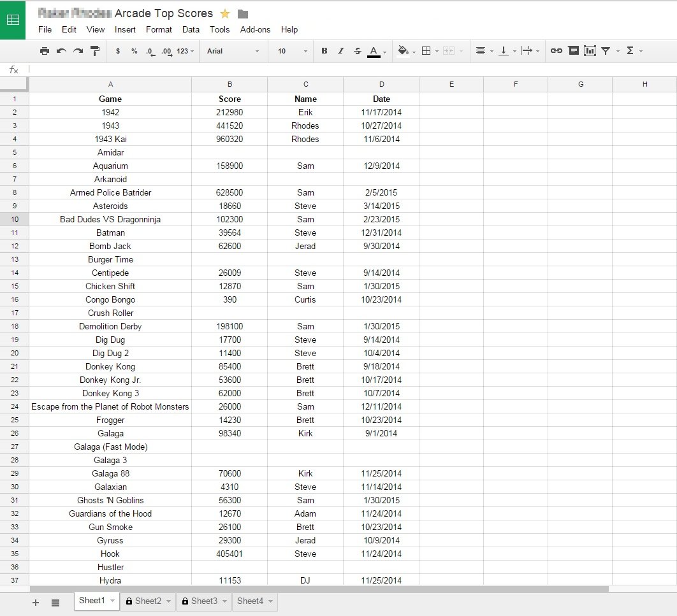Screen dimensions: 677x616
Task: Open the borders icon menu
Action: click(x=426, y=51)
